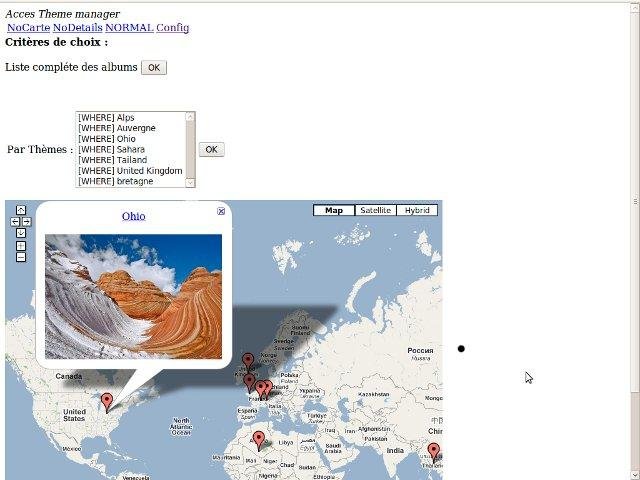
Task: Select the Sahara marker in Algeria
Action: coord(258,441)
